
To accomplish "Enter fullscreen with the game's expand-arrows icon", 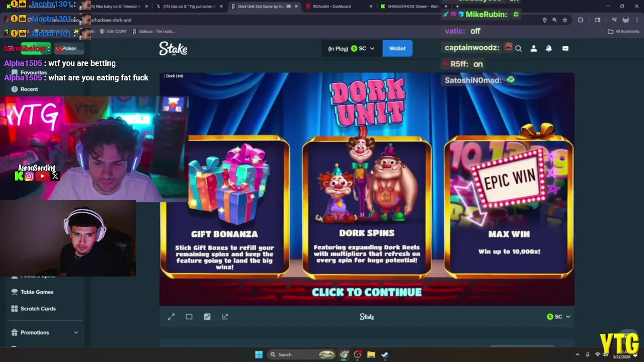I will (171, 317).
